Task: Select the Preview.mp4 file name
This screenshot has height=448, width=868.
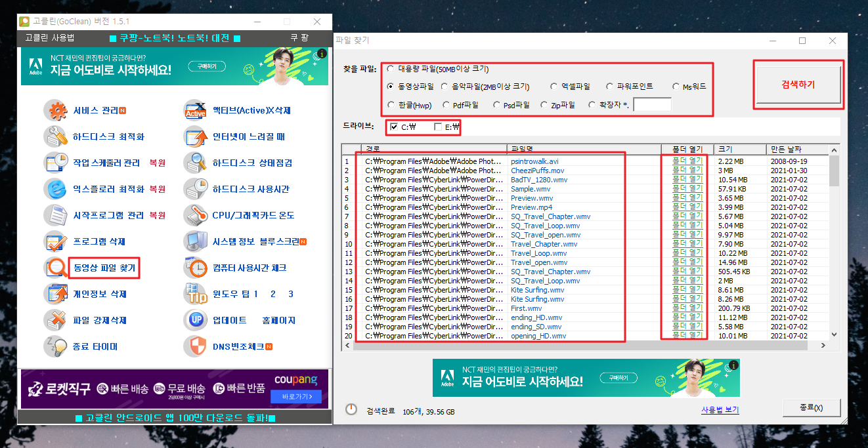Action: 532,207
